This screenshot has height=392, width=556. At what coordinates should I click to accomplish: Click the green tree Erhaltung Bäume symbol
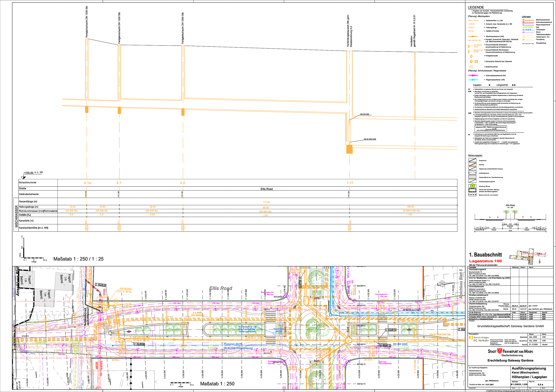(x=472, y=186)
